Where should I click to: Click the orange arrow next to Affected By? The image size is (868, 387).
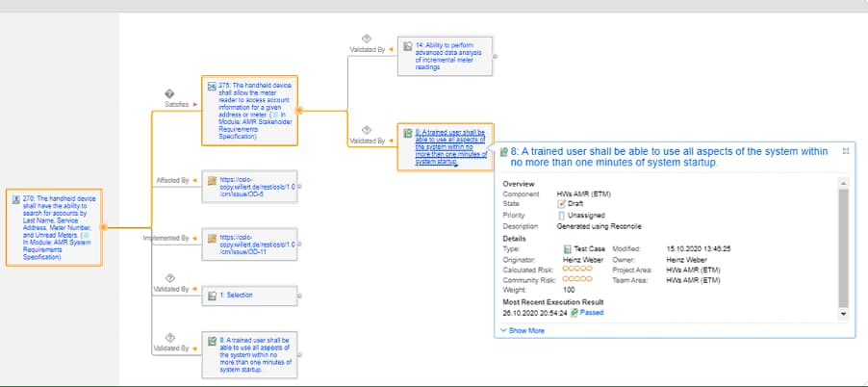(x=194, y=180)
